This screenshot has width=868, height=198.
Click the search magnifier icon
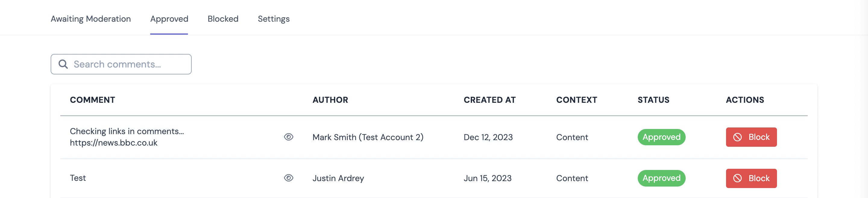pos(63,64)
